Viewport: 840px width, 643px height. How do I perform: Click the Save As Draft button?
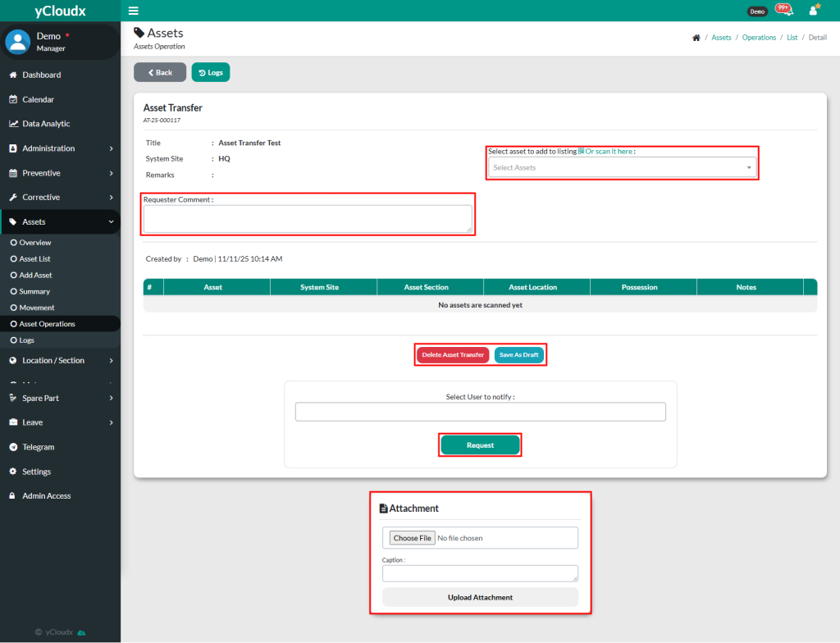(518, 355)
